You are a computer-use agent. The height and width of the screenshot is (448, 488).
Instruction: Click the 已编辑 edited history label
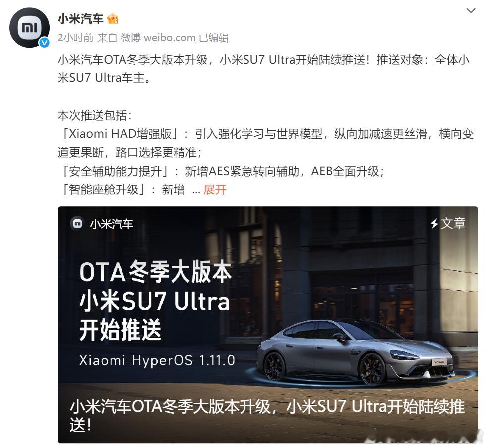214,38
